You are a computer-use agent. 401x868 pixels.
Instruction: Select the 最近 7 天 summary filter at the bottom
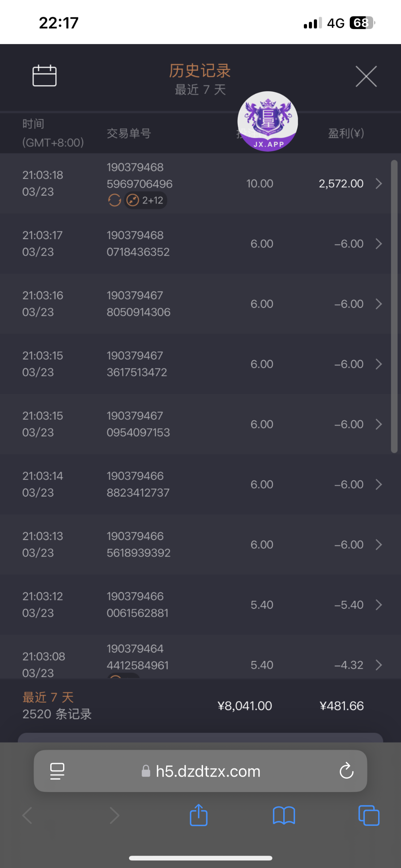[x=48, y=697]
